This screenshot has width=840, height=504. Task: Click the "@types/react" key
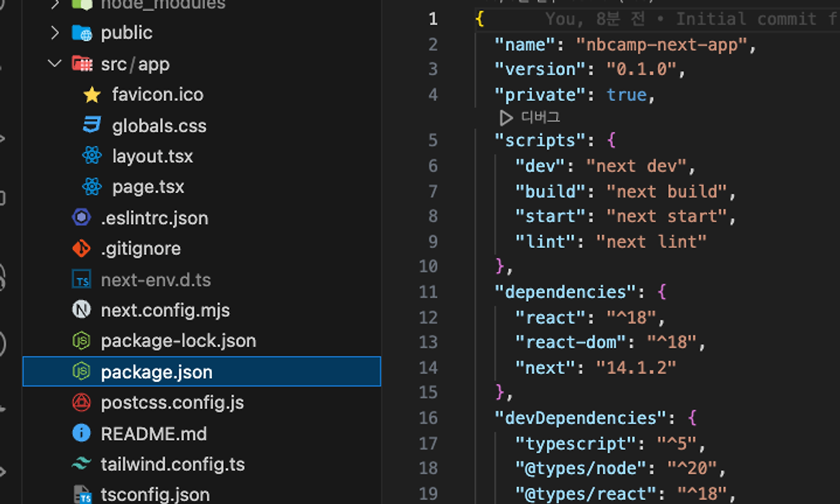pyautogui.click(x=585, y=493)
